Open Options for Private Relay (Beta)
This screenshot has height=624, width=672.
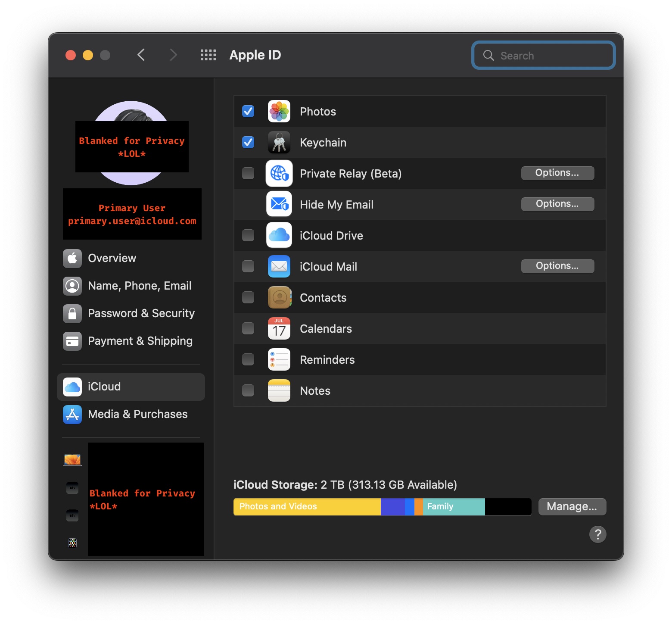pos(557,173)
